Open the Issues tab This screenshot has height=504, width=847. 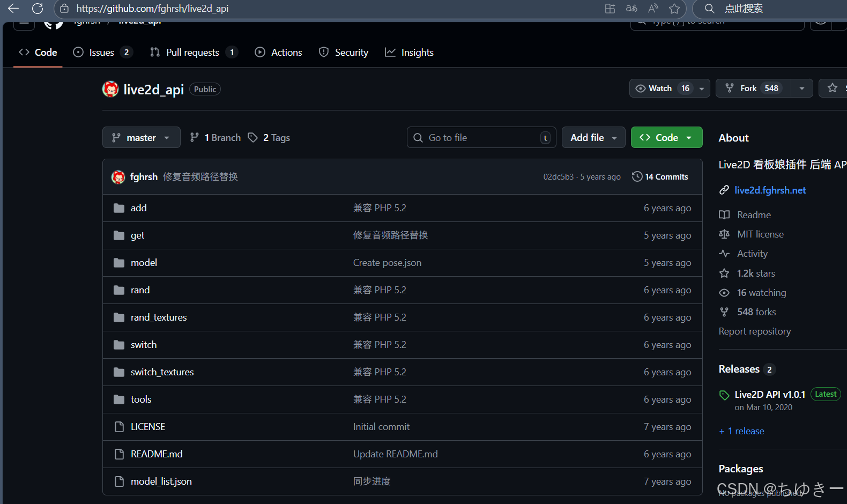coord(102,52)
